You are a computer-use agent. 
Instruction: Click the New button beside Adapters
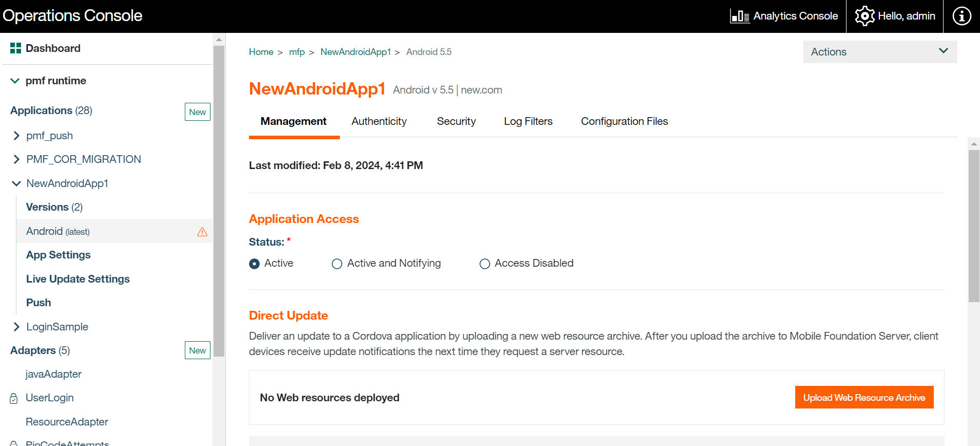(197, 350)
